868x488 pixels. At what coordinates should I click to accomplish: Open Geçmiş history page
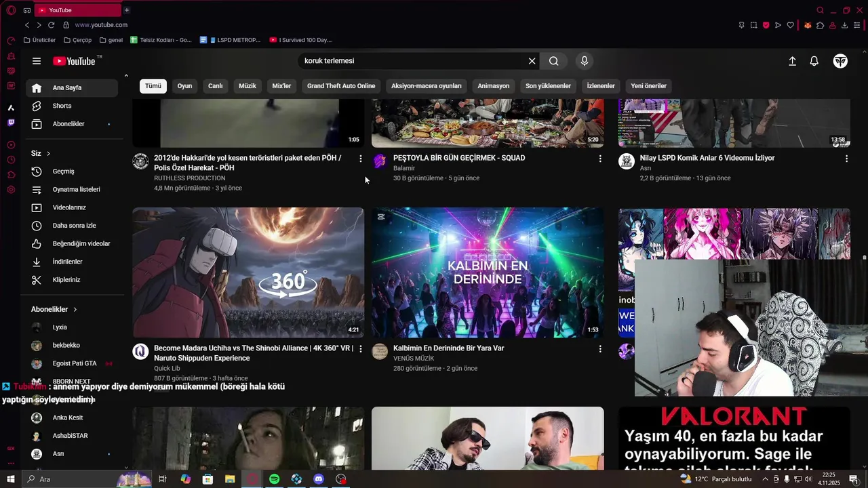tap(72, 171)
